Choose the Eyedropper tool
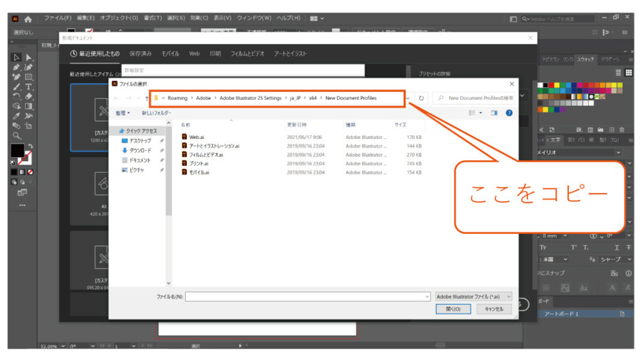 pos(16,116)
